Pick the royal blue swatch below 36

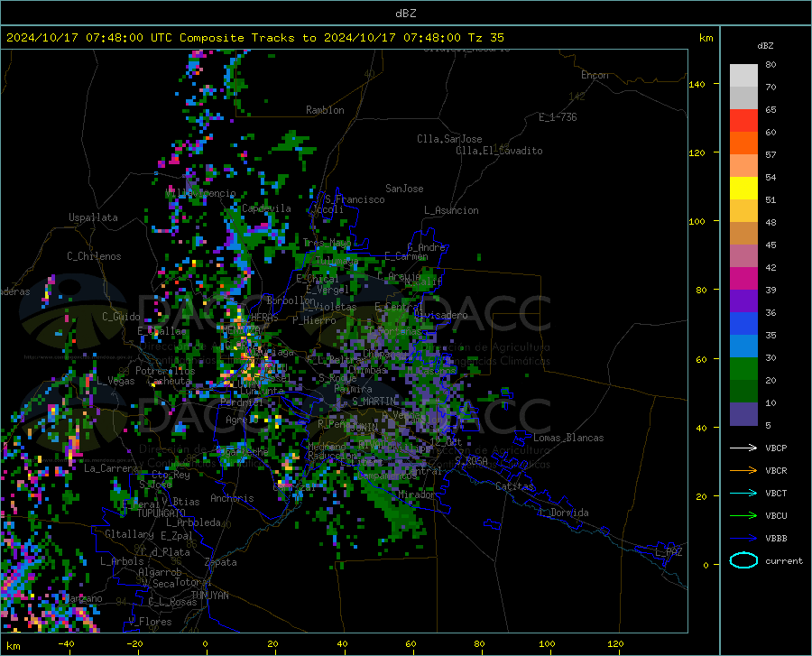point(743,324)
